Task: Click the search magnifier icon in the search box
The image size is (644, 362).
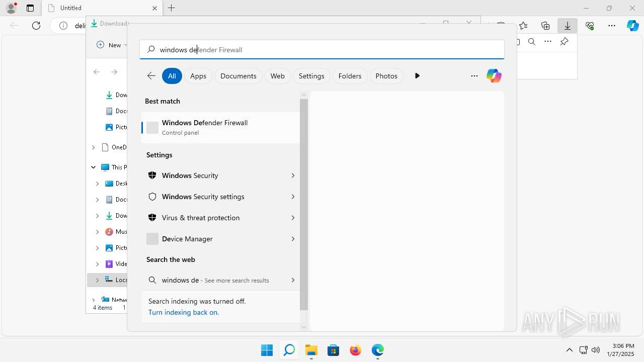Action: [151, 50]
